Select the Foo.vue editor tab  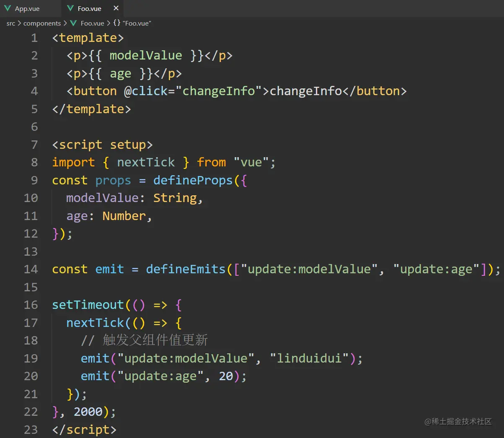89,8
